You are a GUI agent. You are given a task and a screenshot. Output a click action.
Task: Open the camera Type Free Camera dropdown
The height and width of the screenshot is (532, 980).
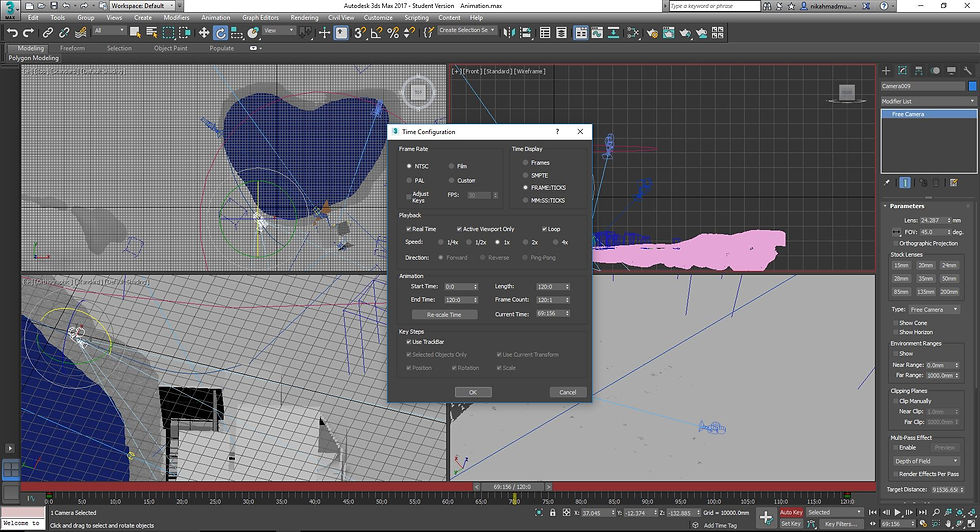pyautogui.click(x=933, y=309)
